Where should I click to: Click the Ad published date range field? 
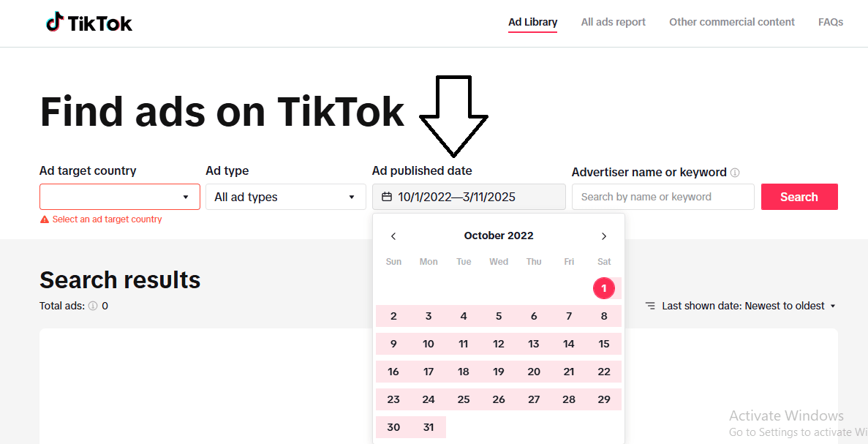469,197
